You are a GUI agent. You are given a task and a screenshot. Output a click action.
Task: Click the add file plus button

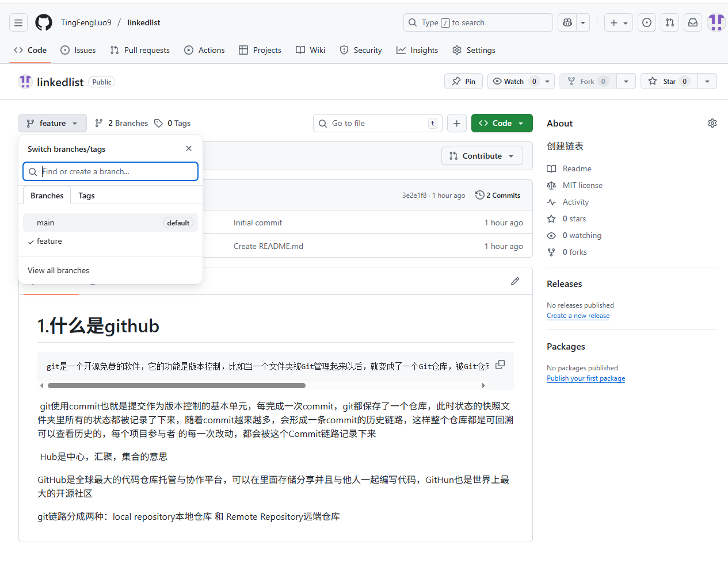click(456, 123)
